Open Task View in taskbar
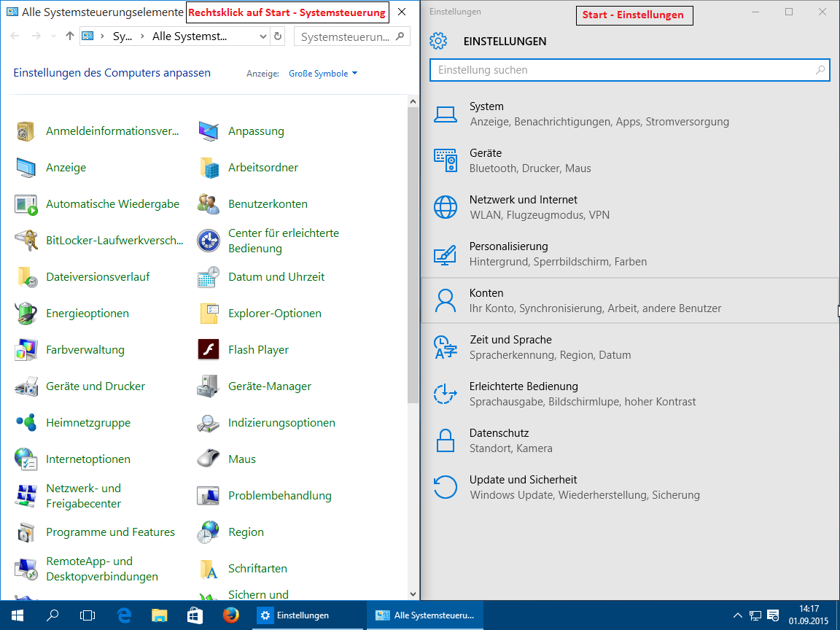The width and height of the screenshot is (840, 630). tap(87, 615)
